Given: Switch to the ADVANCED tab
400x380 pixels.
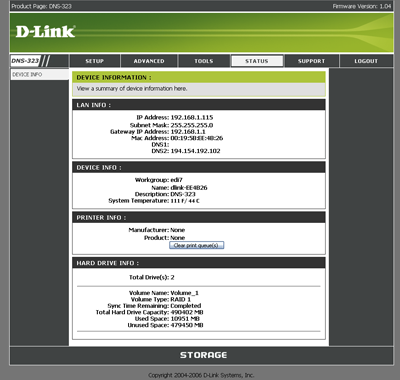Looking at the screenshot, I should point(149,61).
